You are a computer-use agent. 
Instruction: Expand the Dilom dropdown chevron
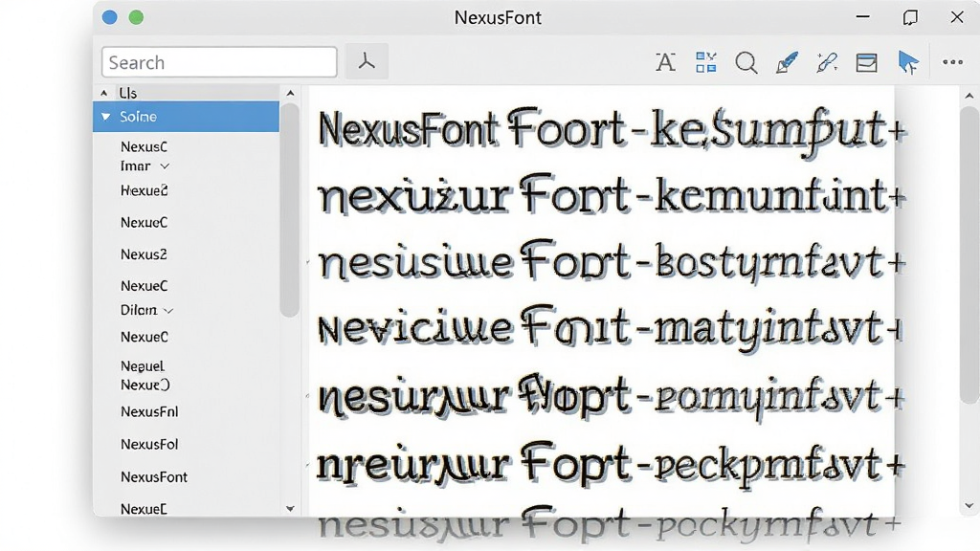coord(168,311)
